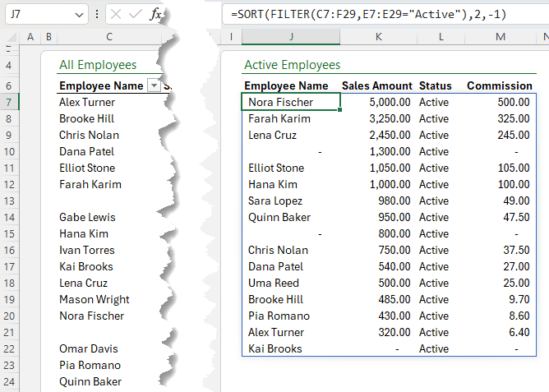Click the 5,000.00 sales amount cell
549x392 pixels.
379,102
